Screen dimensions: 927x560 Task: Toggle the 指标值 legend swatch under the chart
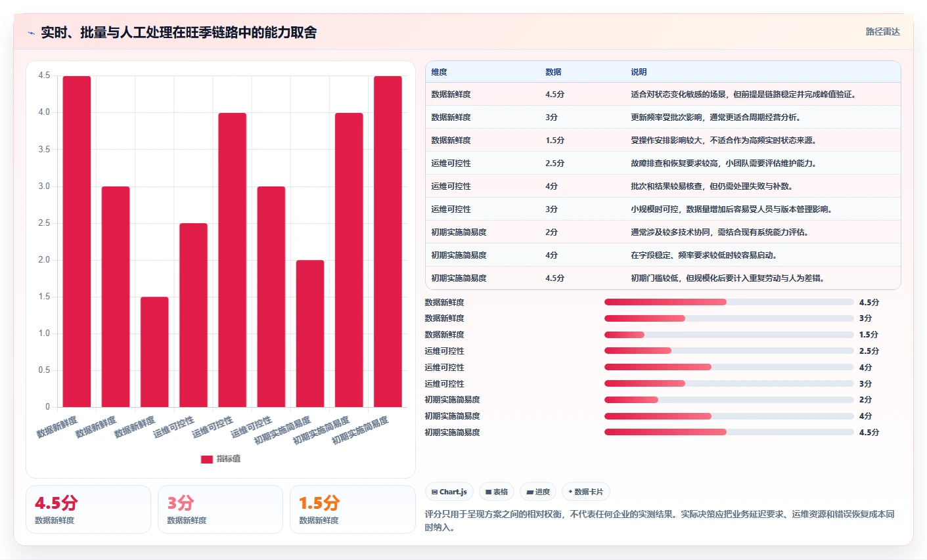(207, 459)
